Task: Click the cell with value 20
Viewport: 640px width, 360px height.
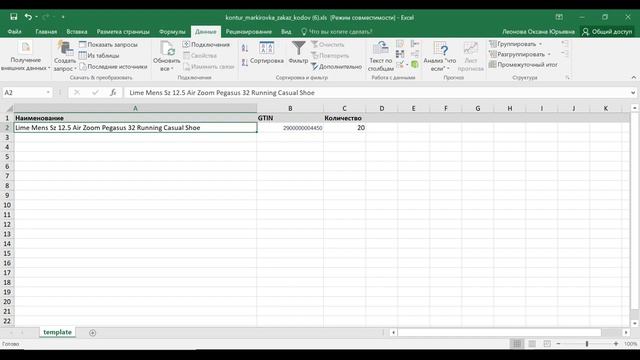Action: coord(344,128)
